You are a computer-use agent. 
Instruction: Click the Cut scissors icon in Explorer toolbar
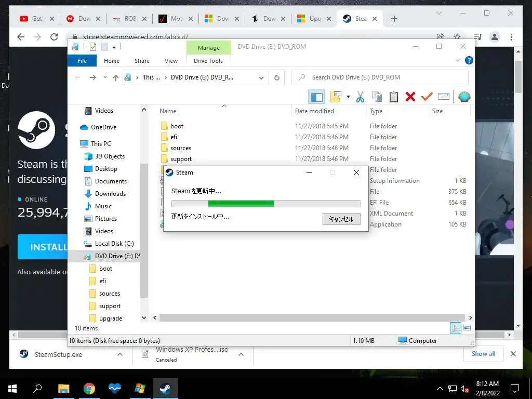360,97
